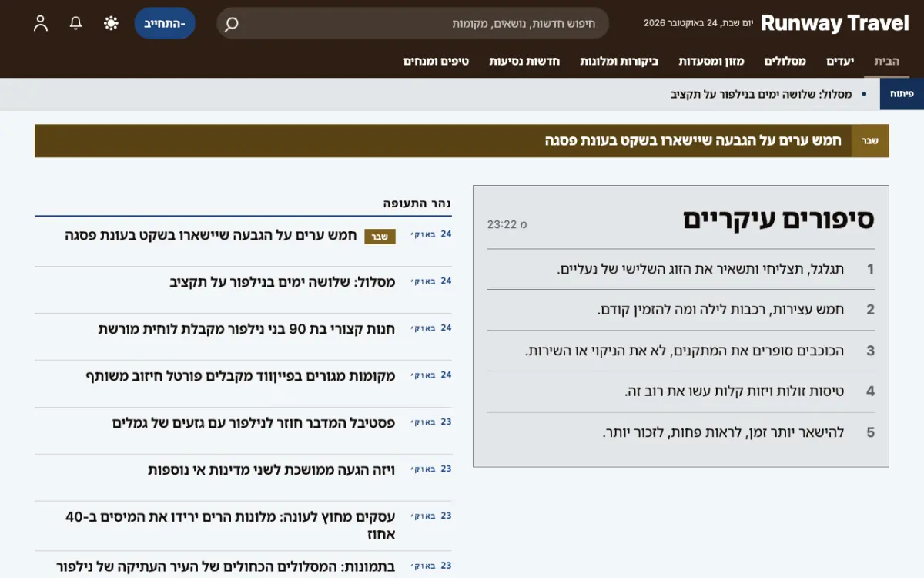924x578 pixels.
Task: Click שבר badge in feed list
Action: [380, 237]
